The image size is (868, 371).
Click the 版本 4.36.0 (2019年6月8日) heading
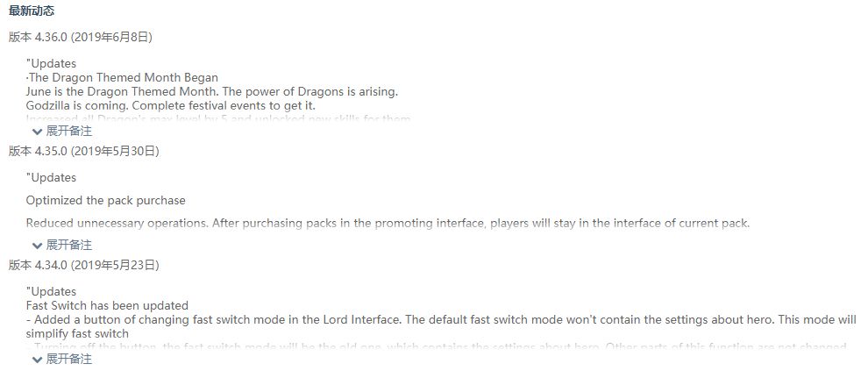coord(81,37)
